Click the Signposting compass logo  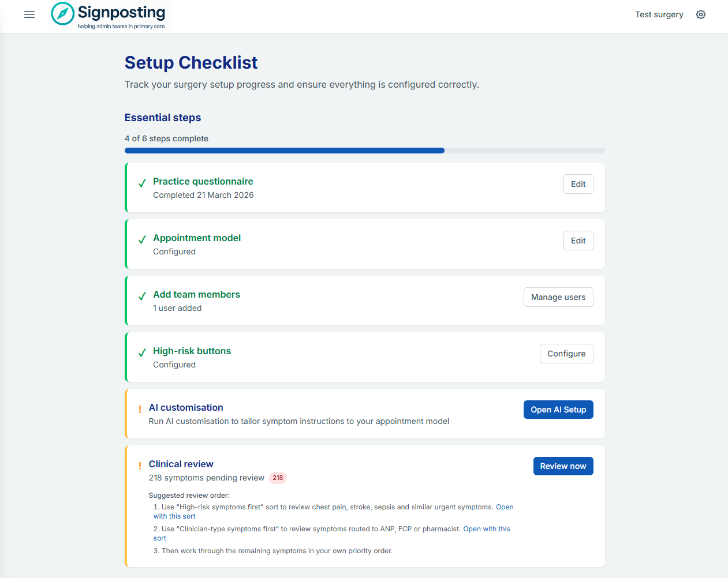click(x=62, y=13)
